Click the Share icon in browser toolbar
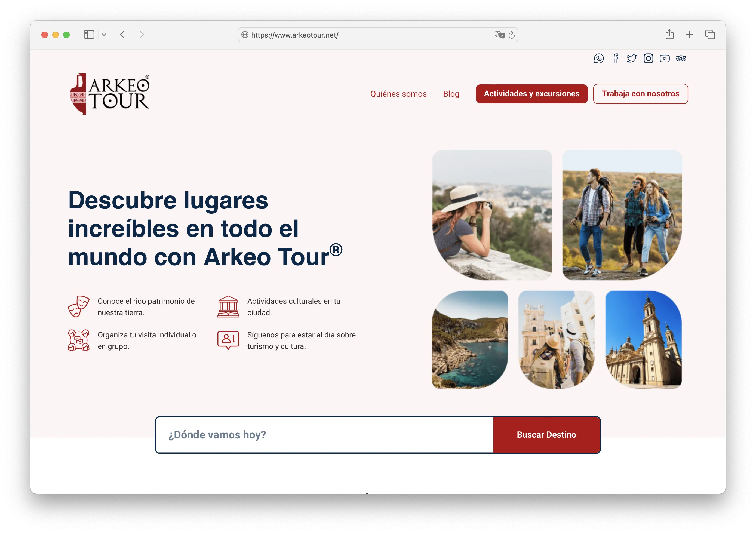Image resolution: width=756 pixels, height=534 pixels. pos(669,35)
